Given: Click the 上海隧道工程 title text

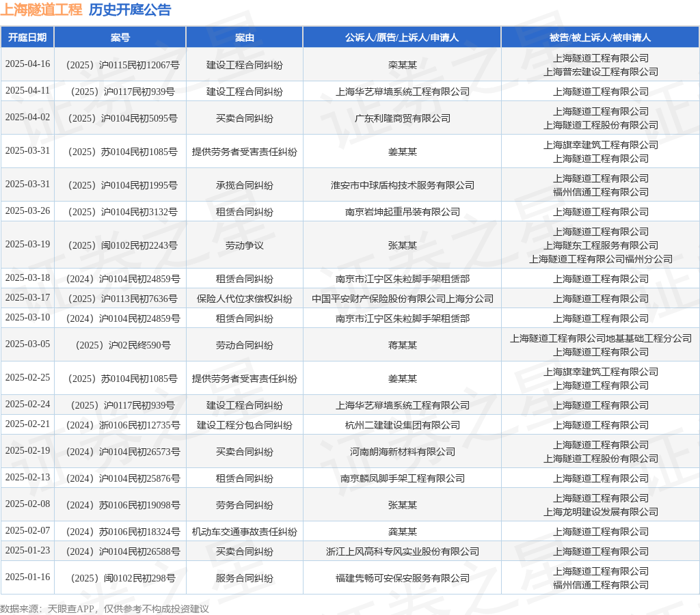Looking at the screenshot, I should pyautogui.click(x=41, y=10).
